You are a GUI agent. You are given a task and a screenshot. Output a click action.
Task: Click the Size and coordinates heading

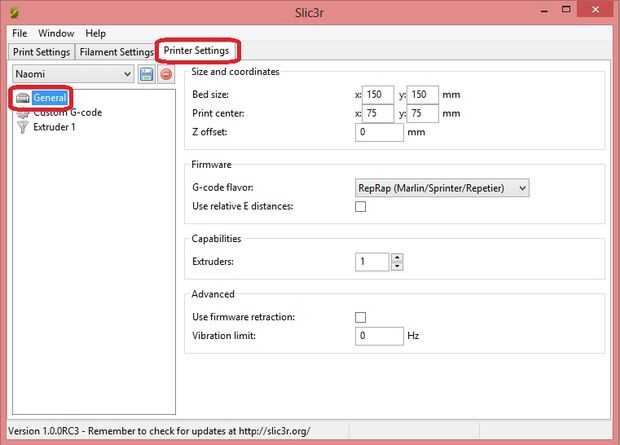[235, 72]
